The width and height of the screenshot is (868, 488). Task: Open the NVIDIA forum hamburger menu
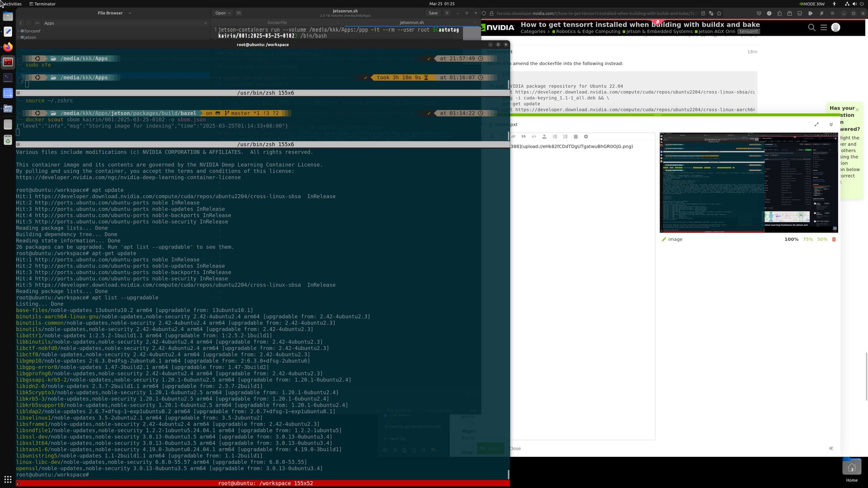(x=824, y=28)
